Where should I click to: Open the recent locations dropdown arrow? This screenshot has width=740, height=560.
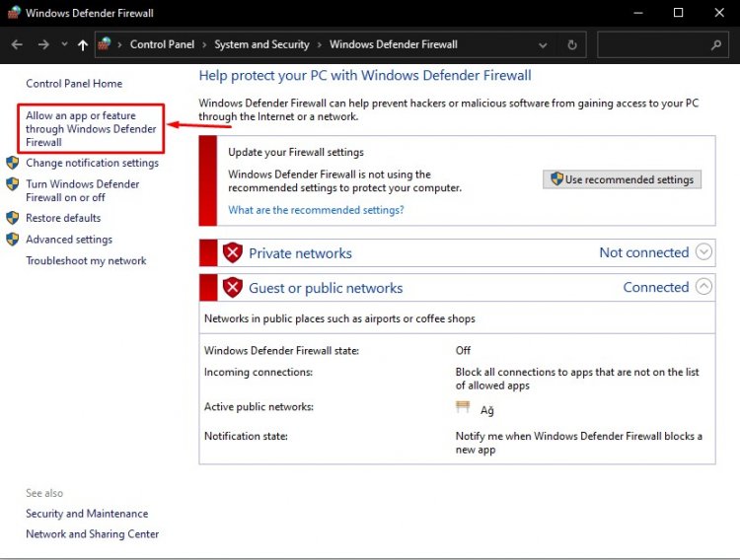pos(64,44)
